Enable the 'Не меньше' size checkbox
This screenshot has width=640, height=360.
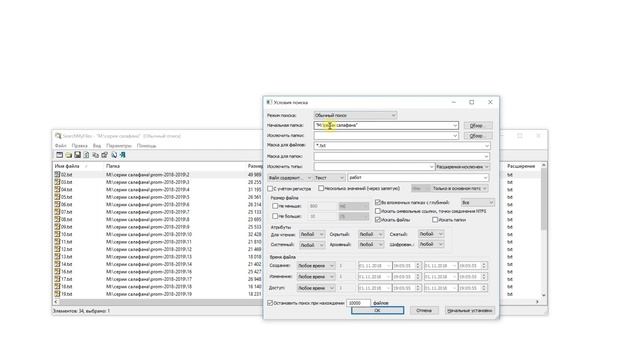point(275,206)
